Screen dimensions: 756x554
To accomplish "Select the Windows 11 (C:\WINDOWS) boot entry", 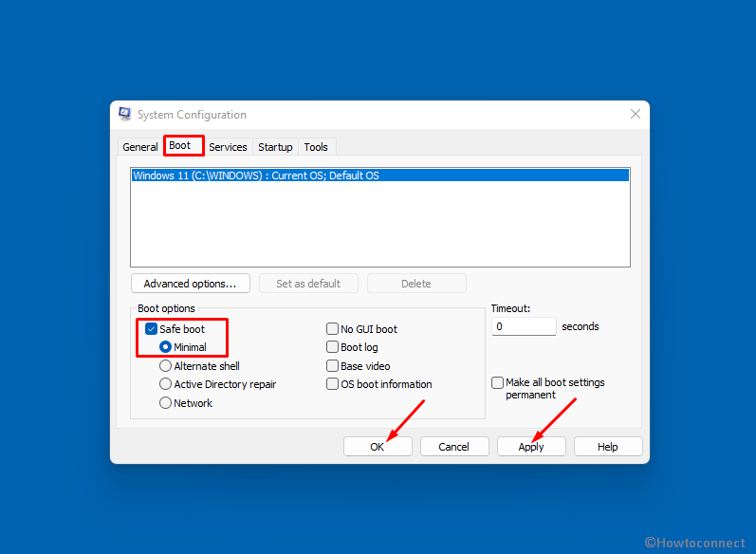I will point(380,175).
